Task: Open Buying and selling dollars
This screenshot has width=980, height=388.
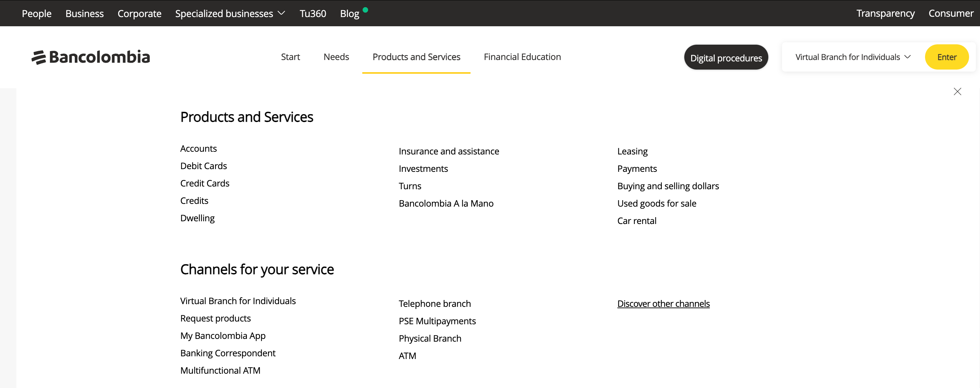Action: [x=668, y=186]
